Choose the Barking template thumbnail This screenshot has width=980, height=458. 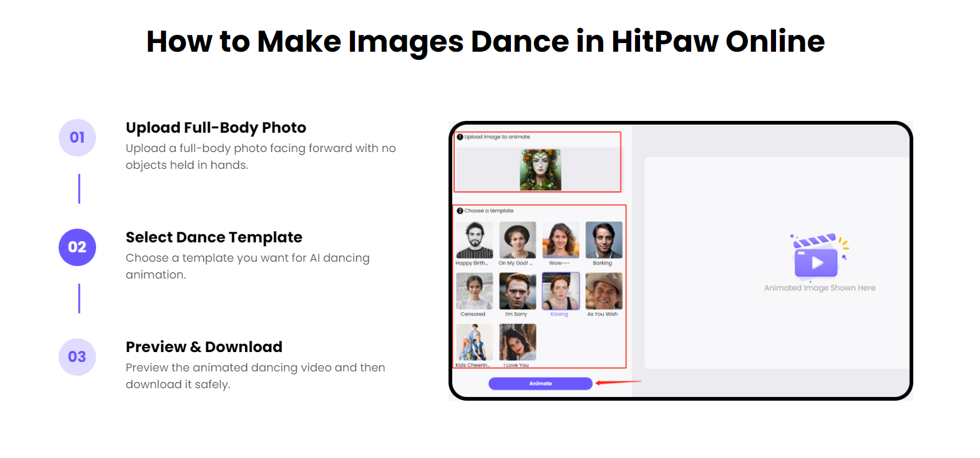(604, 240)
